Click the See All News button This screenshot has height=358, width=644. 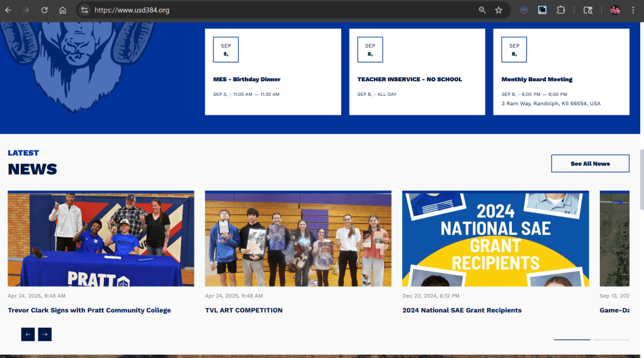[590, 163]
